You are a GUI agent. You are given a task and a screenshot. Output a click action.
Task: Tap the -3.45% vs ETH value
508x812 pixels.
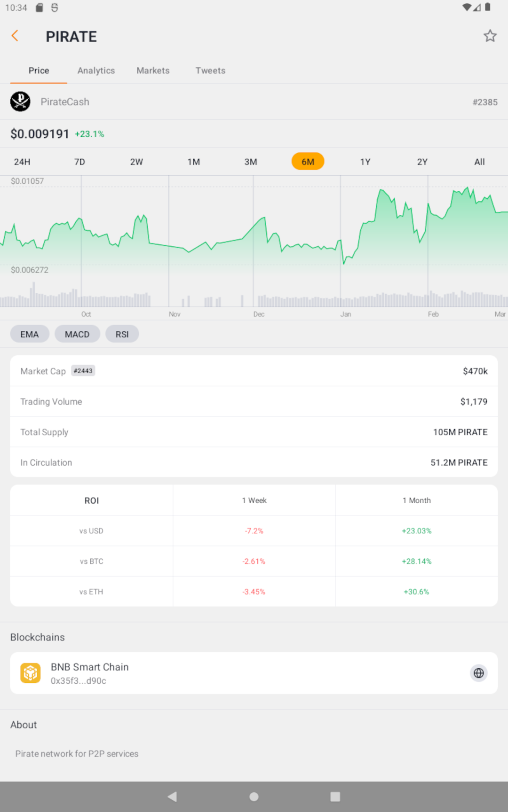point(254,592)
